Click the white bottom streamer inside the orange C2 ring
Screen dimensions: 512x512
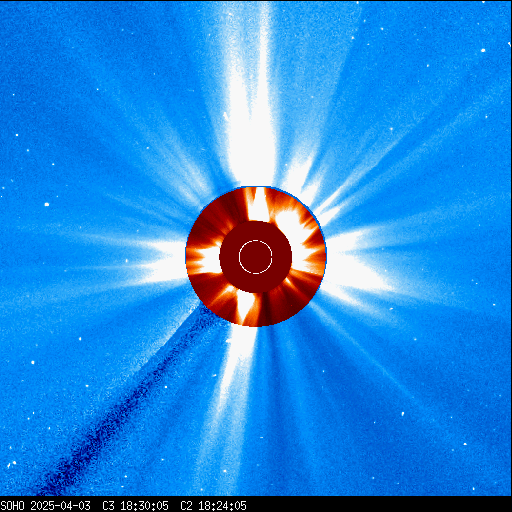[246, 307]
